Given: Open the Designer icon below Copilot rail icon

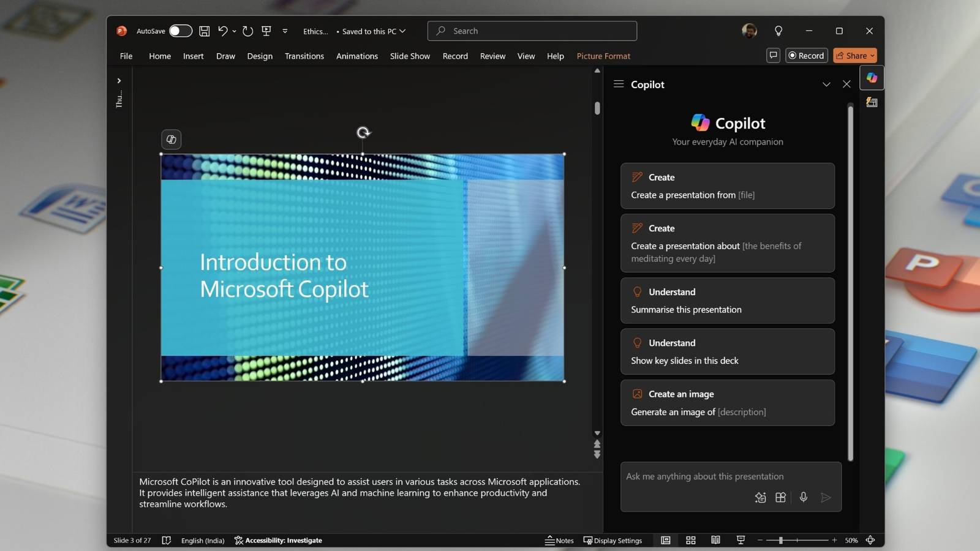Looking at the screenshot, I should click(x=872, y=102).
